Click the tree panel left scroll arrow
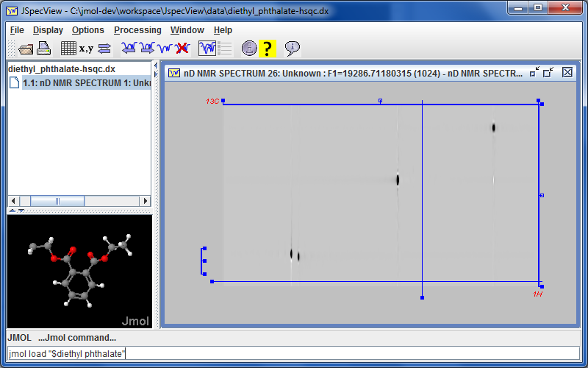This screenshot has width=588, height=368. [x=13, y=201]
